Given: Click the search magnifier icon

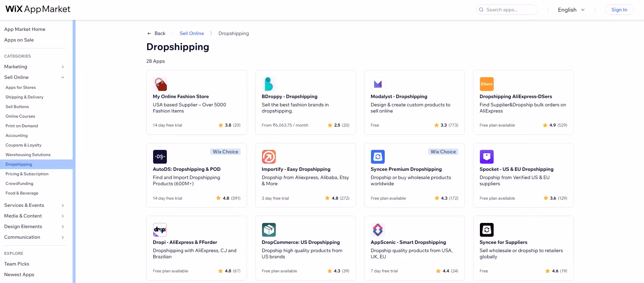Looking at the screenshot, I should 481,10.
